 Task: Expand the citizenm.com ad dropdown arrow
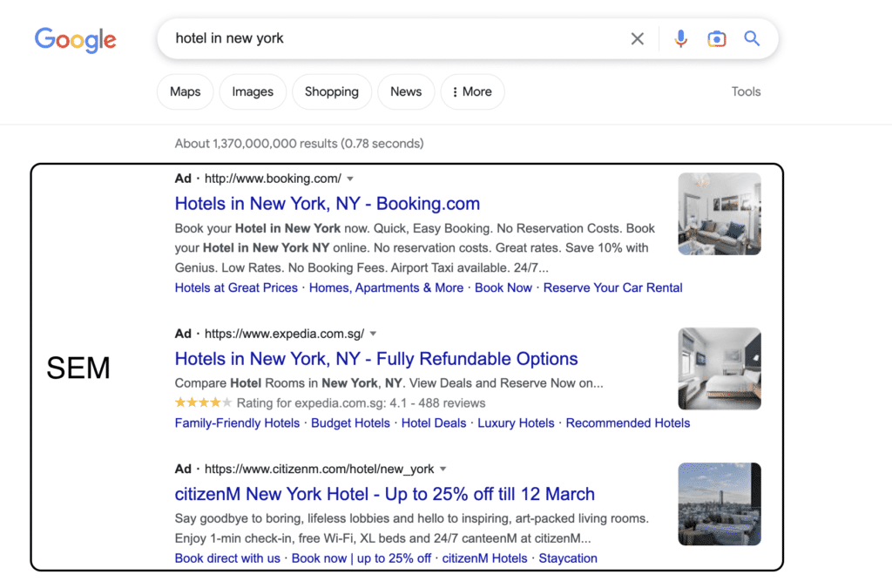point(443,469)
